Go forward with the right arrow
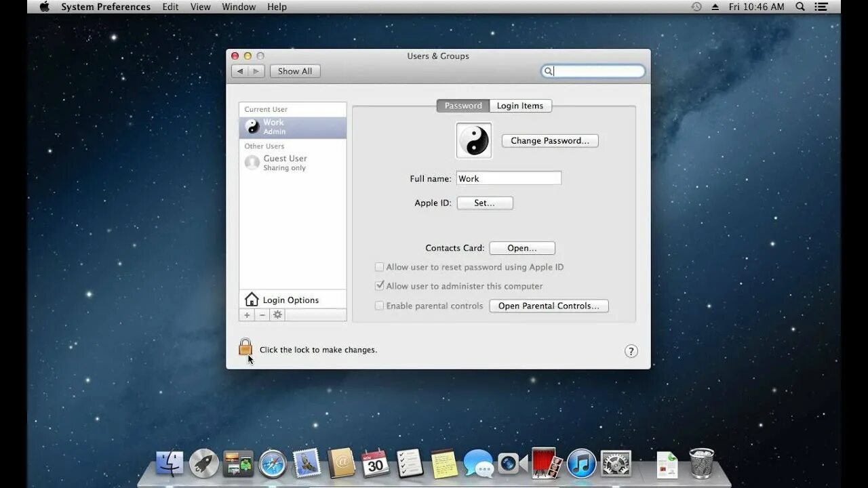 coord(256,71)
